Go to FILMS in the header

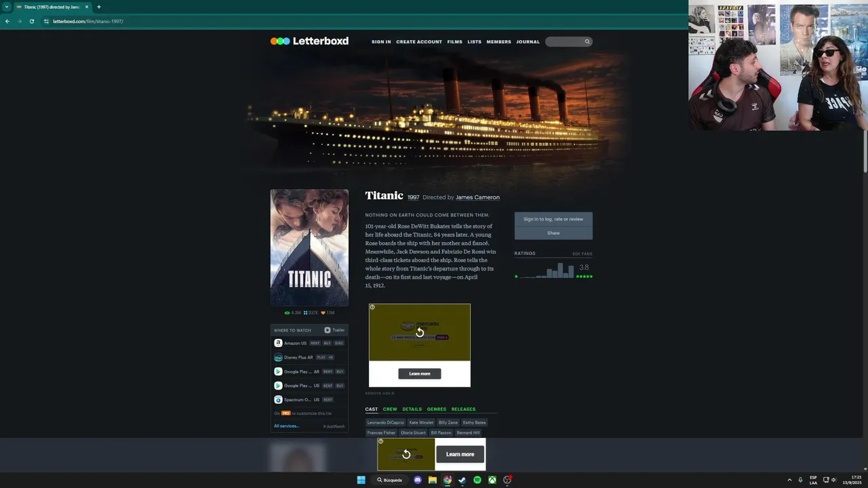click(454, 42)
